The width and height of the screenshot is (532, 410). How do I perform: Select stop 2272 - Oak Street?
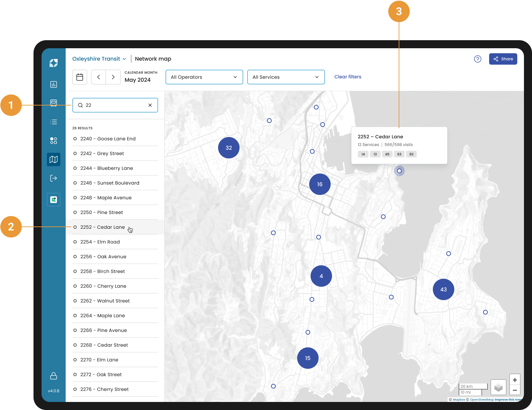tap(115, 374)
